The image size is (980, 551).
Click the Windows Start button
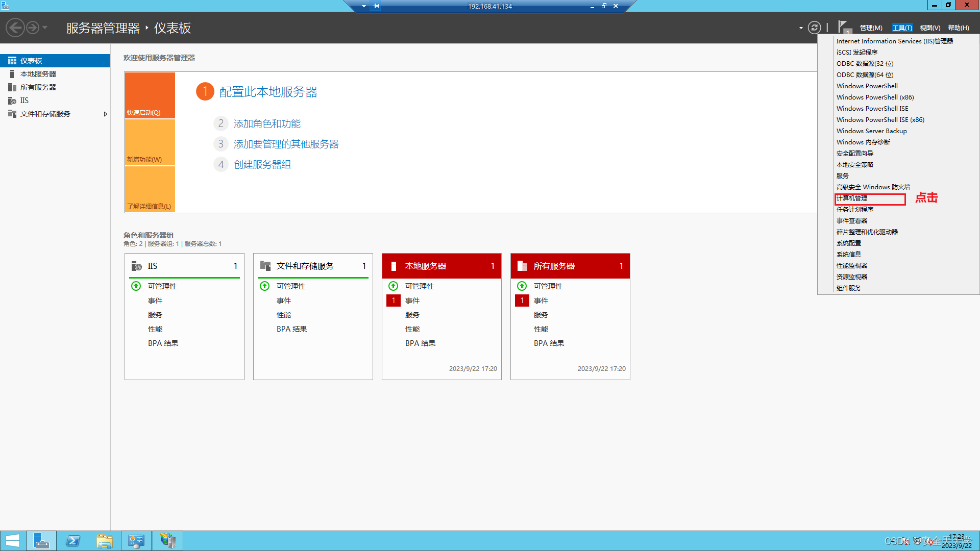click(x=12, y=541)
